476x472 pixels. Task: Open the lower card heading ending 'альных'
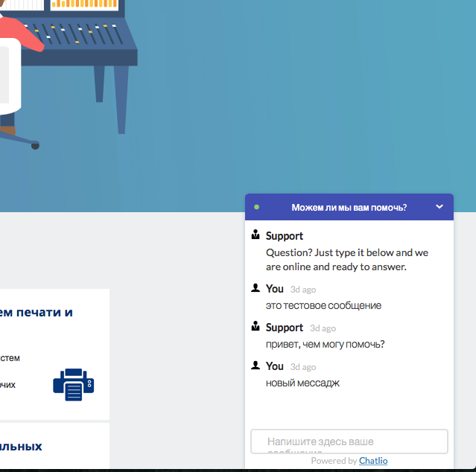(21, 447)
